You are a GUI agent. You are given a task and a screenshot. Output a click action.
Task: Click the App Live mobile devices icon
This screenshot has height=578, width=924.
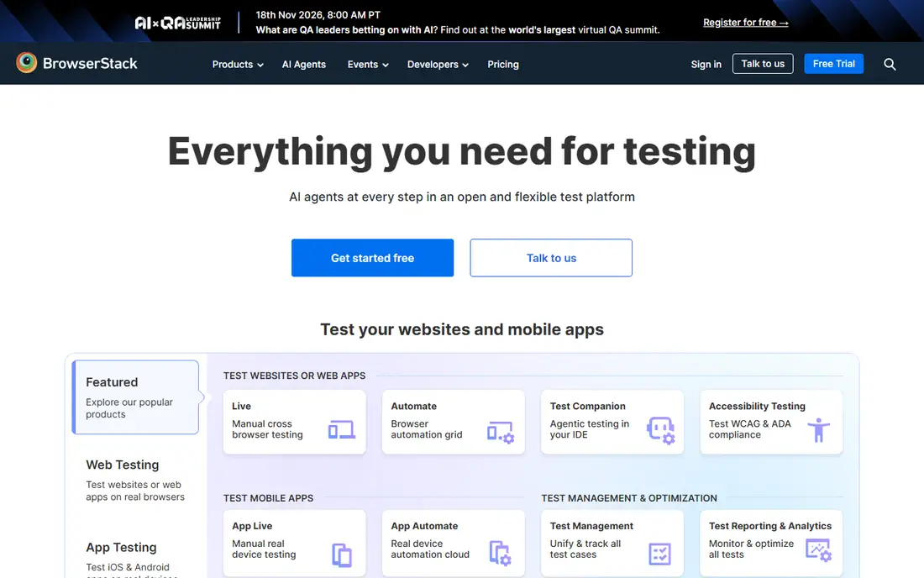click(342, 555)
